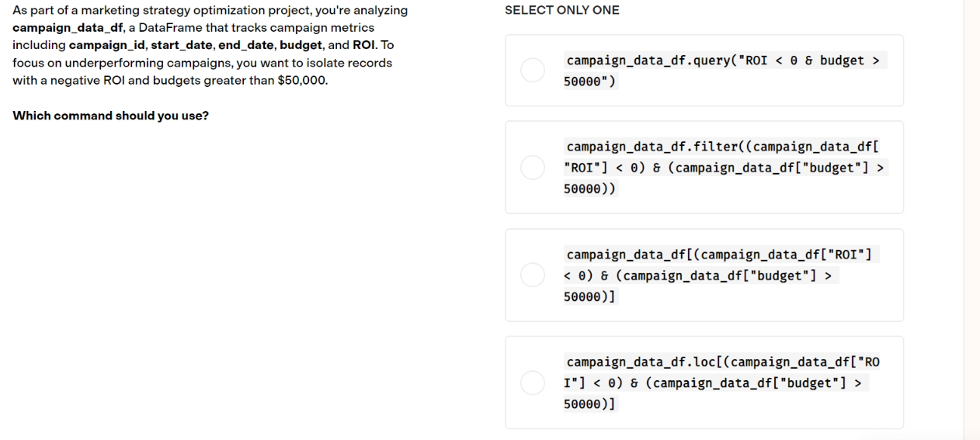Click the 'Which command should you use?' question
Screen dimensions: 980x440
110,116
